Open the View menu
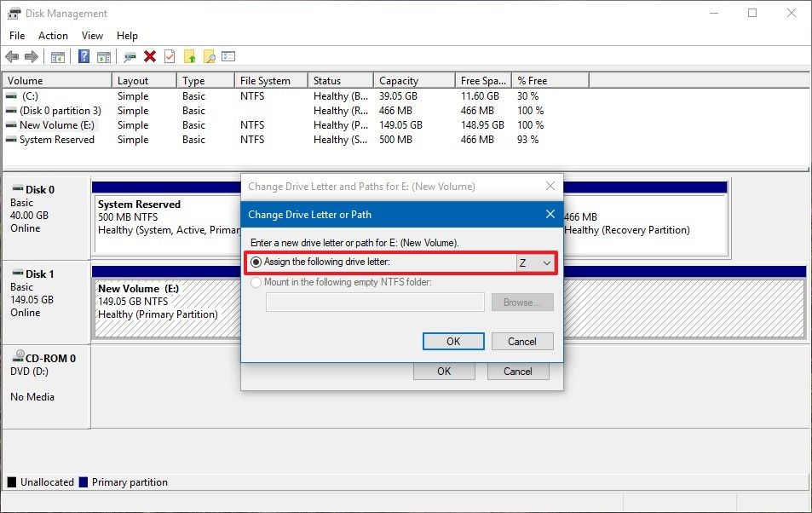Screen dimensions: 812x513 coord(92,35)
